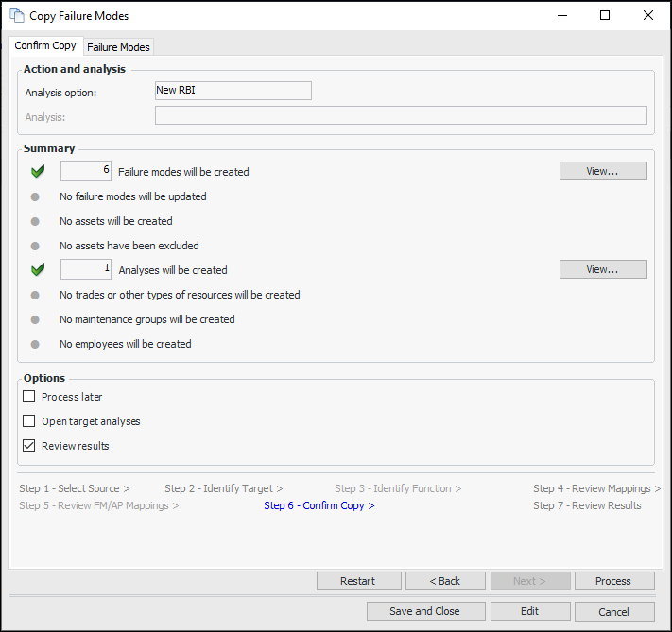Click the text Analyses will be created
Image resolution: width=672 pixels, height=632 pixels.
coord(173,270)
